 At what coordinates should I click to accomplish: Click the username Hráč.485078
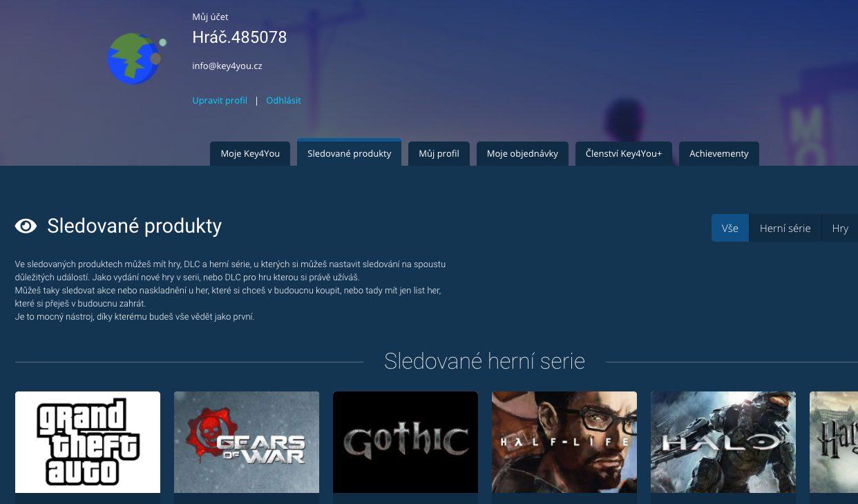[x=240, y=37]
